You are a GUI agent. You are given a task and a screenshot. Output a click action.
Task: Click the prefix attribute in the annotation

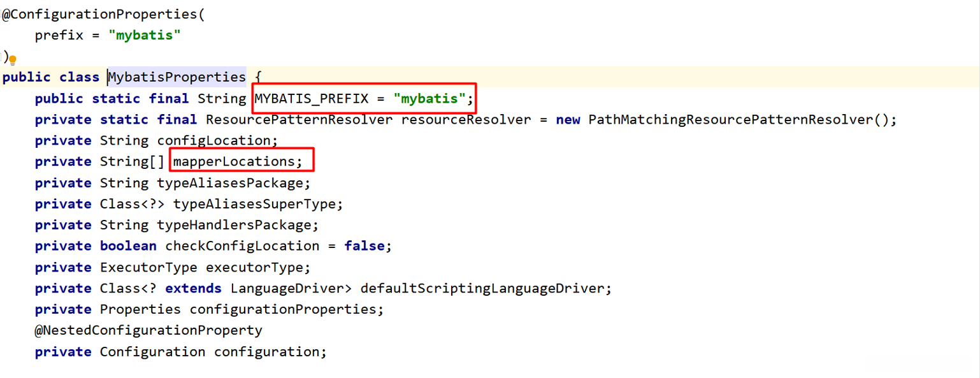point(59,36)
